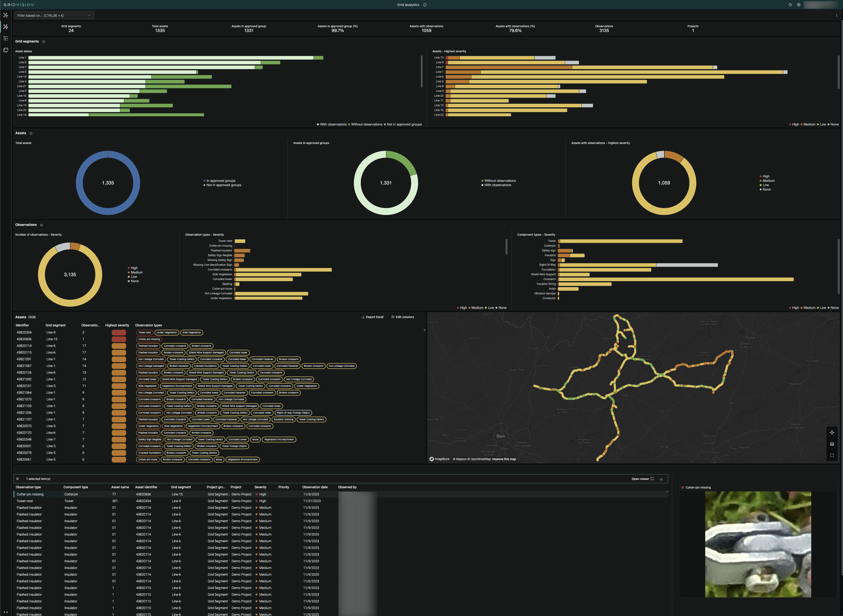This screenshot has height=616, width=843.
Task: Open the bottom panel icon in the left sidebar
Action: [x=5, y=50]
